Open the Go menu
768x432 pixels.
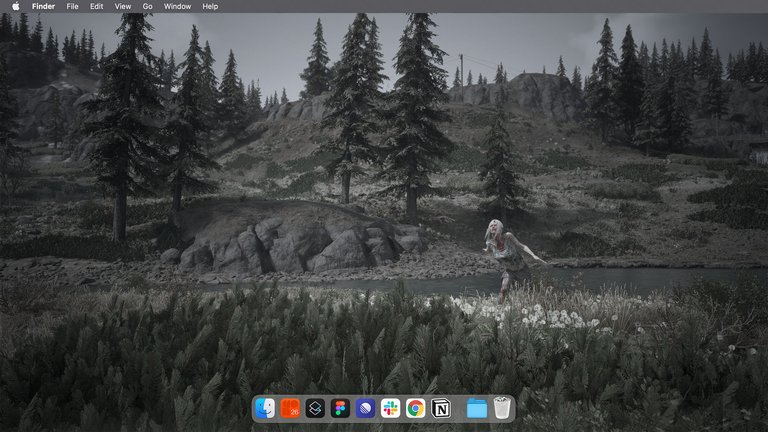[x=147, y=6]
